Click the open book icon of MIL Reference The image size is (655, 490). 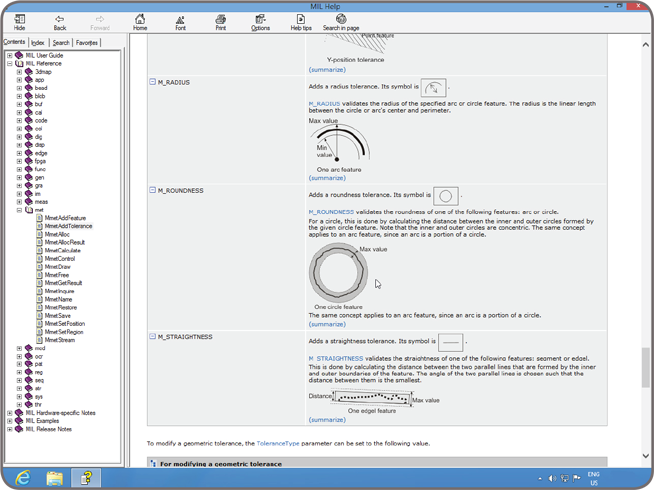(19, 63)
